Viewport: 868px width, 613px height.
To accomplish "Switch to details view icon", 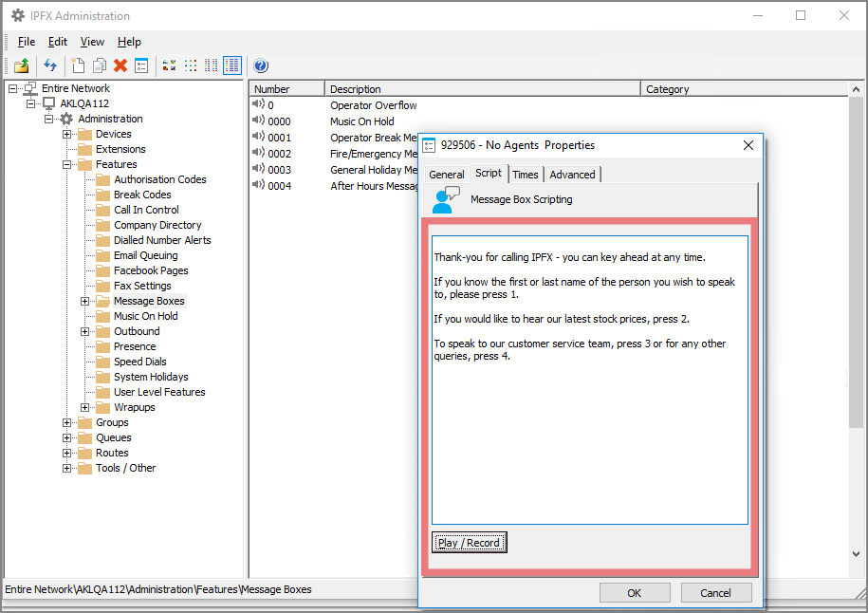I will click(x=232, y=65).
